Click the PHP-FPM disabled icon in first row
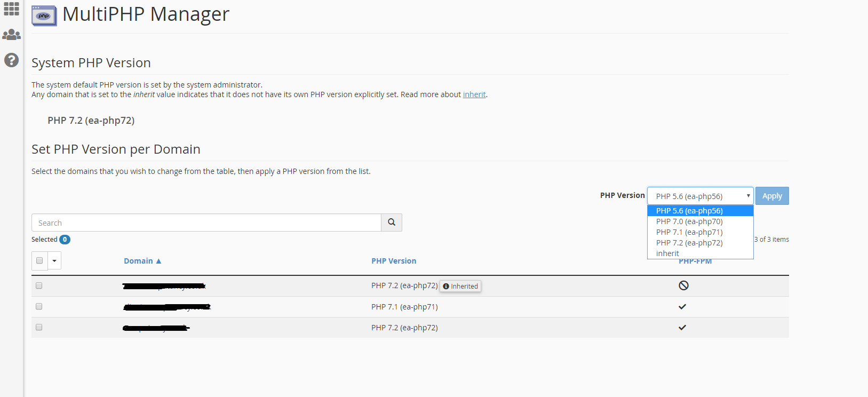Viewport: 868px width, 397px height. point(683,285)
